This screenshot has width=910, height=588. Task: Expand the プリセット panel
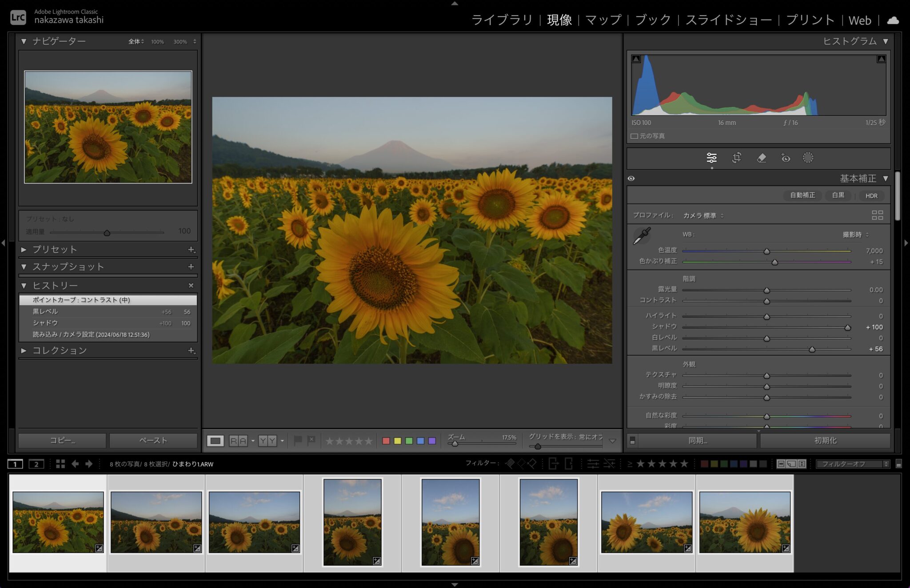click(24, 250)
